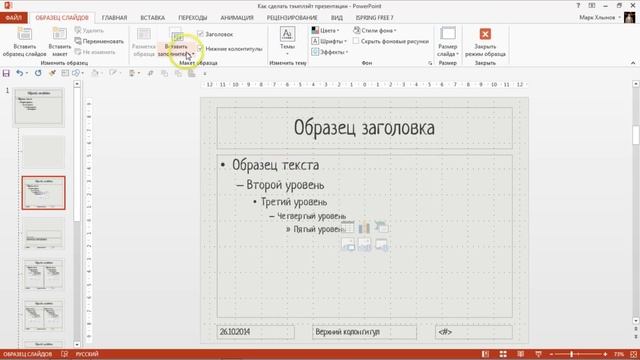Click the Третий уровень text line
Viewport: 640px width, 360px height.
coord(294,202)
